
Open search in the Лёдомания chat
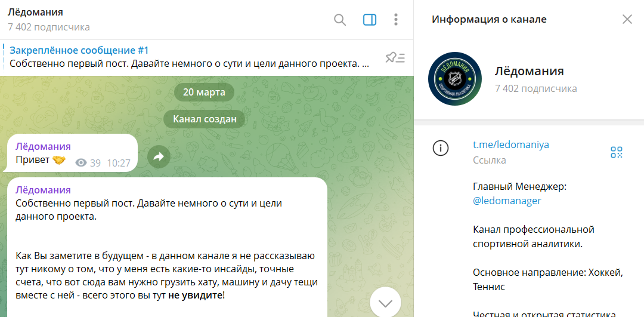tap(340, 20)
